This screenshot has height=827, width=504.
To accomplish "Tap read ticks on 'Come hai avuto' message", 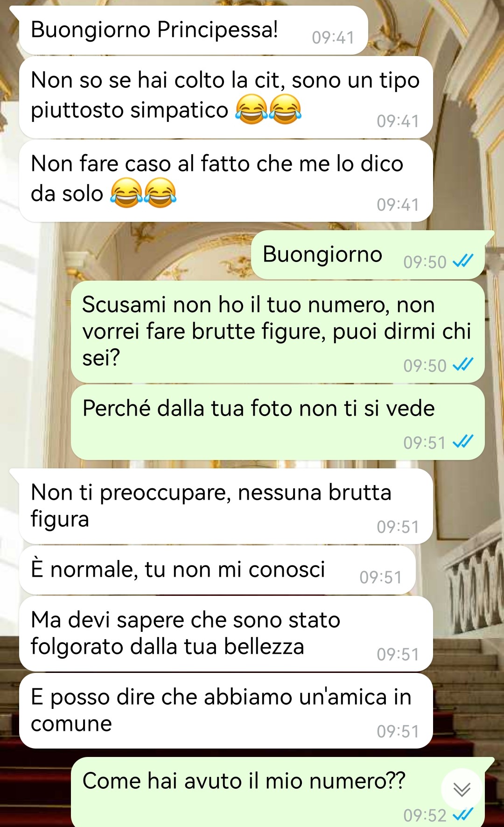I will pyautogui.click(x=463, y=814).
